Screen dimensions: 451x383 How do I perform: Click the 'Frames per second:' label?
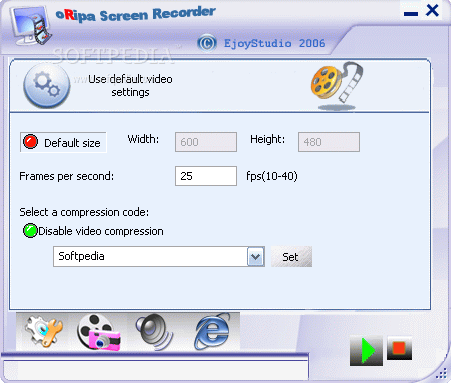pos(66,176)
